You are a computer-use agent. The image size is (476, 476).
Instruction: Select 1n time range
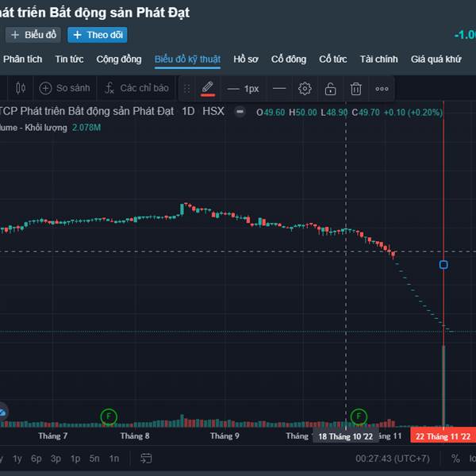pos(113,459)
